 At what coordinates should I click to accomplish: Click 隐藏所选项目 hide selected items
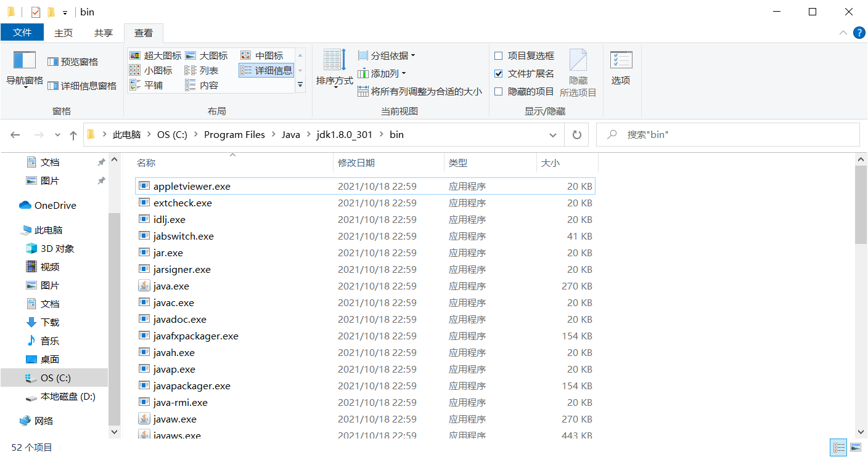click(x=578, y=73)
